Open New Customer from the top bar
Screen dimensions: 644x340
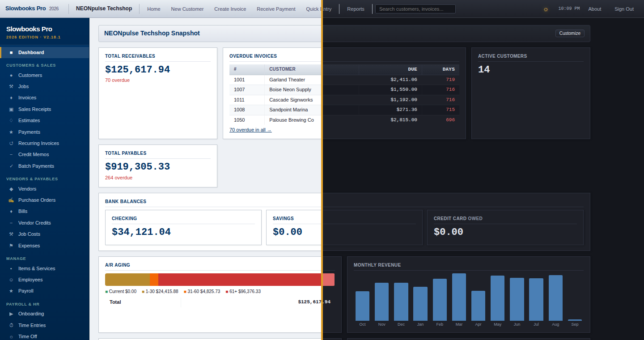tap(187, 9)
